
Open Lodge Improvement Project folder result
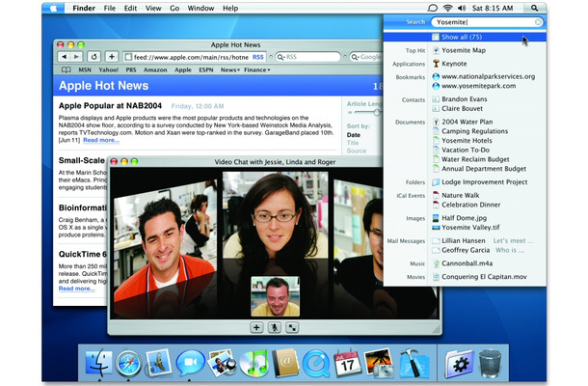(484, 182)
